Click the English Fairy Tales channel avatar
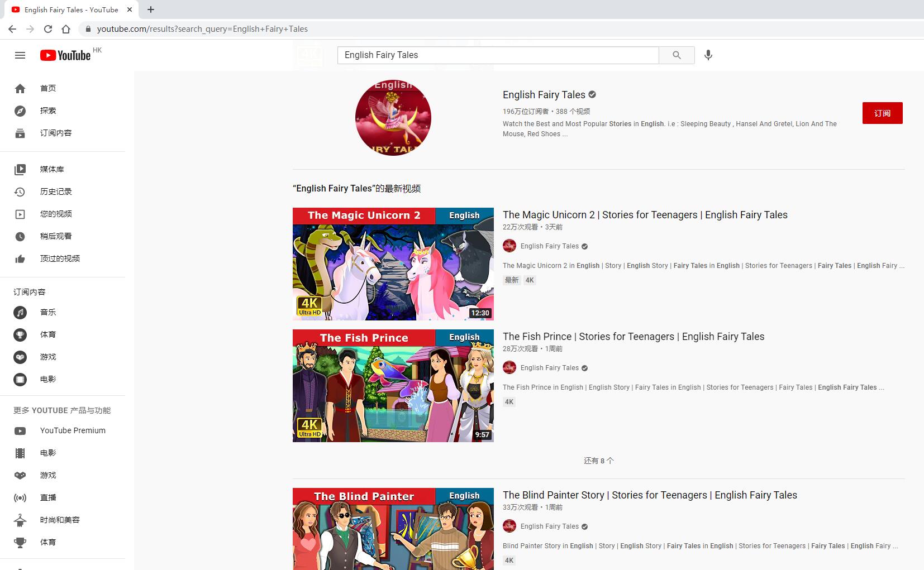The image size is (924, 570). pos(393,118)
